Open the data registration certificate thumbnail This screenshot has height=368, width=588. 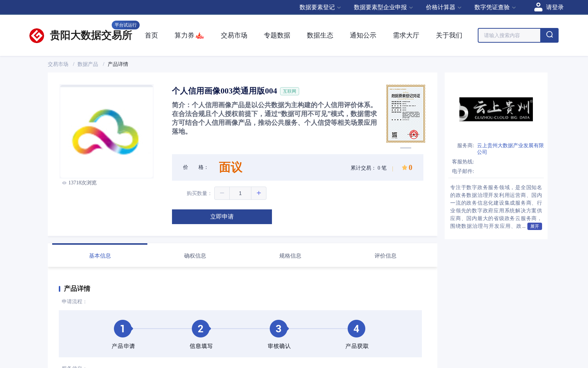click(x=406, y=114)
